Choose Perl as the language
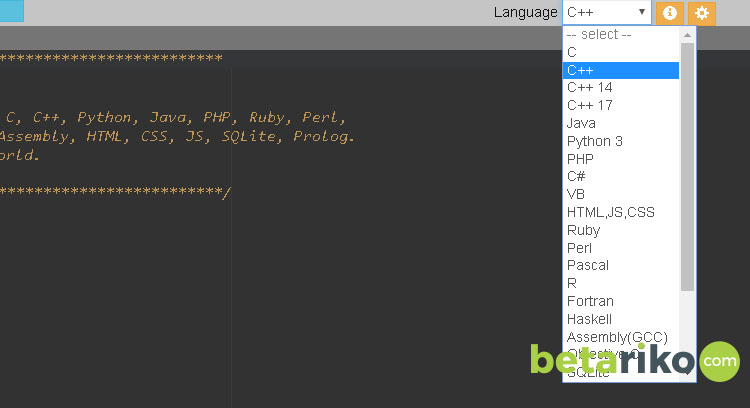Image resolution: width=750 pixels, height=408 pixels. point(621,248)
